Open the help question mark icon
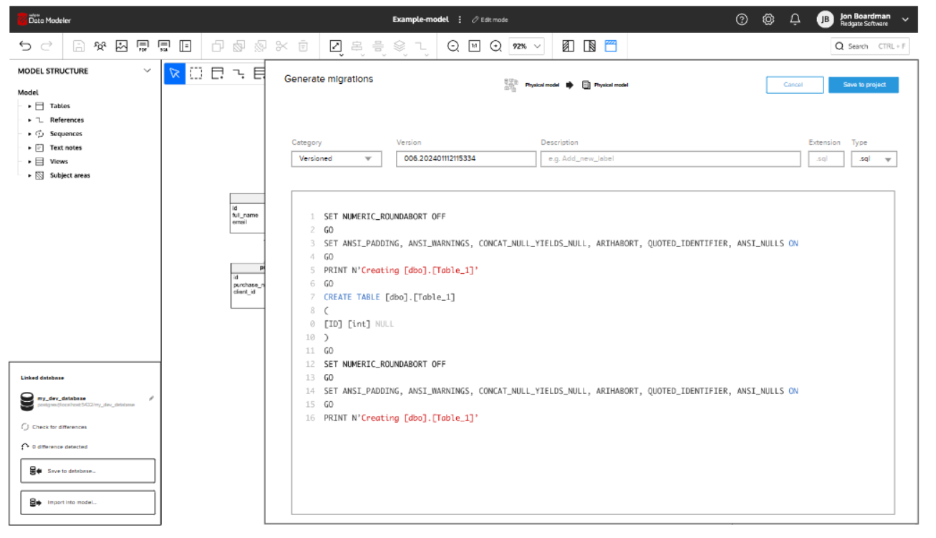936x538 pixels. coord(741,19)
